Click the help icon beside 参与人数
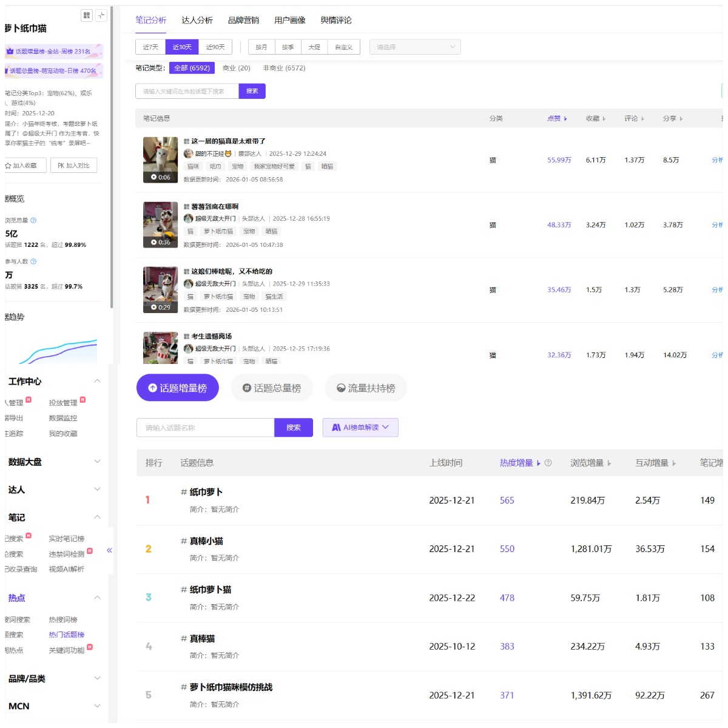728x728 pixels. [x=33, y=261]
